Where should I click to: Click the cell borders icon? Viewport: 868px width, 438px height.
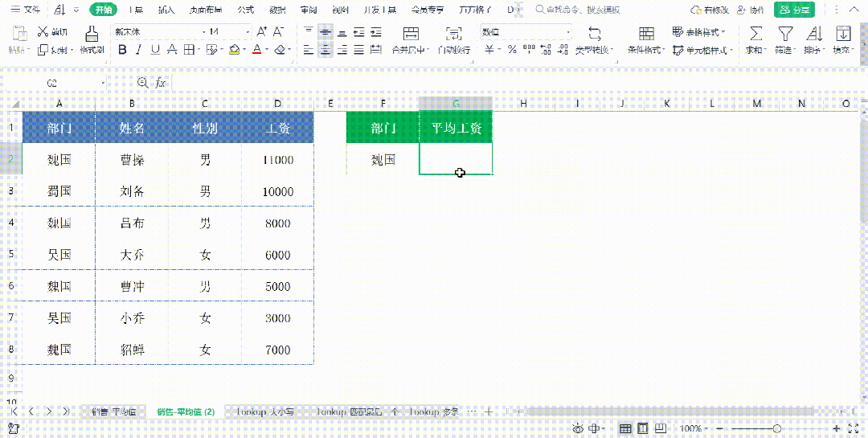(x=189, y=50)
